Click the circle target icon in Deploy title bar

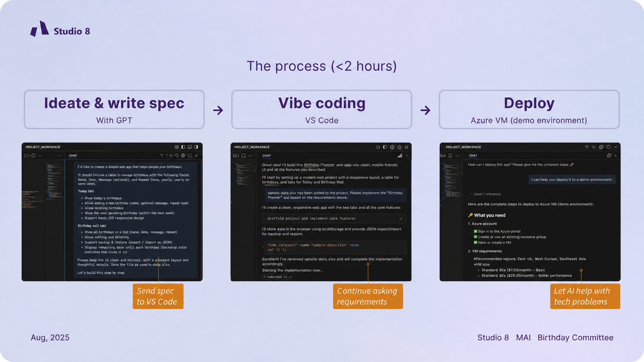coord(609,147)
